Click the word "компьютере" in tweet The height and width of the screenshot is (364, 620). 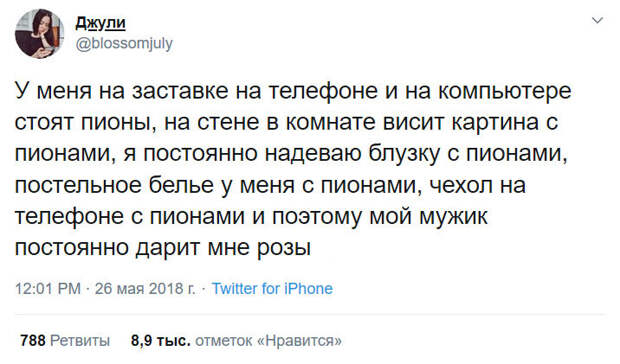[x=505, y=91]
